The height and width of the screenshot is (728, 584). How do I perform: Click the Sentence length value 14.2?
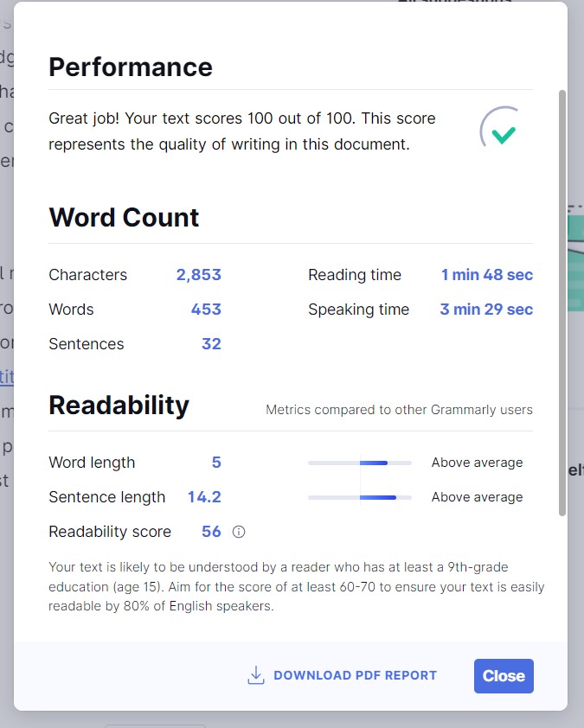pyautogui.click(x=204, y=497)
